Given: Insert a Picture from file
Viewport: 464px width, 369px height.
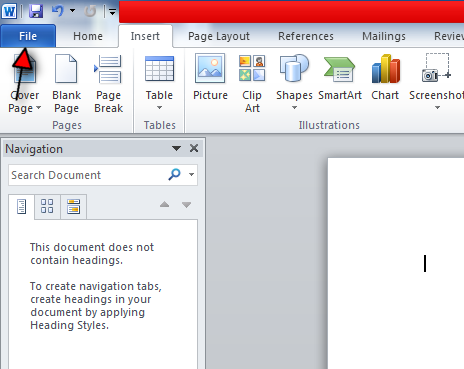Looking at the screenshot, I should (210, 77).
